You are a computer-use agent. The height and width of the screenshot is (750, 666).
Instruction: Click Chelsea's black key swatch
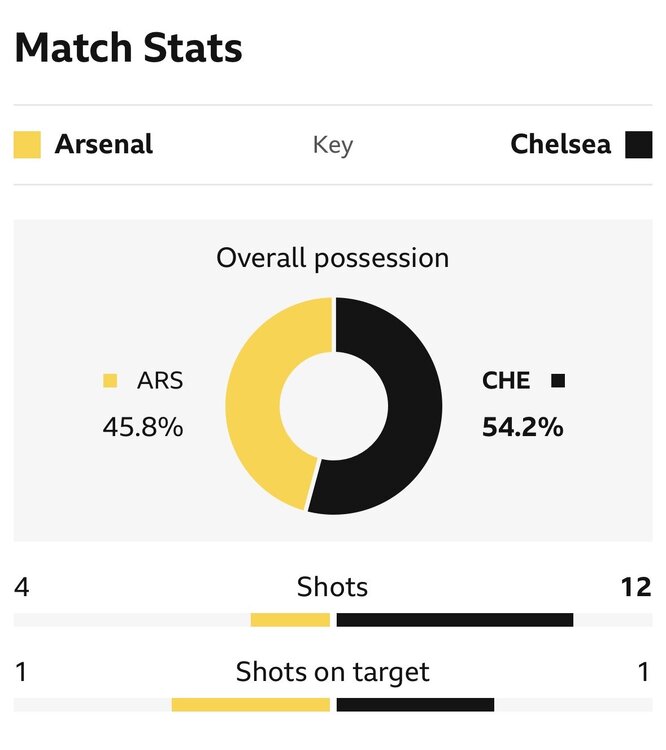point(639,144)
